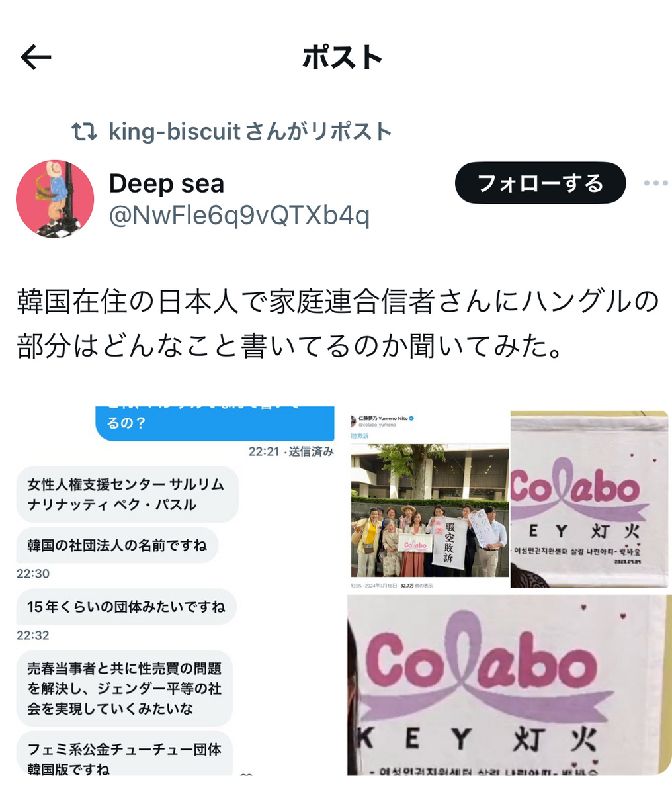Open Deep sea's profile avatar
672x794 pixels.
55,199
